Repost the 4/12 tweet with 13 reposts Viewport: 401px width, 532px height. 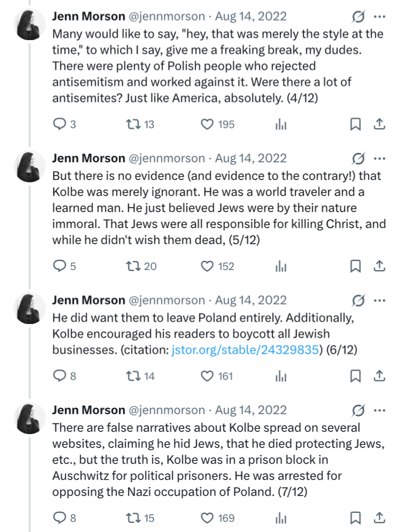(131, 124)
